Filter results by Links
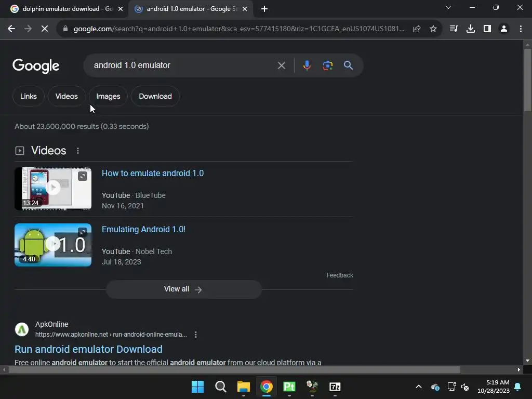 click(29, 96)
